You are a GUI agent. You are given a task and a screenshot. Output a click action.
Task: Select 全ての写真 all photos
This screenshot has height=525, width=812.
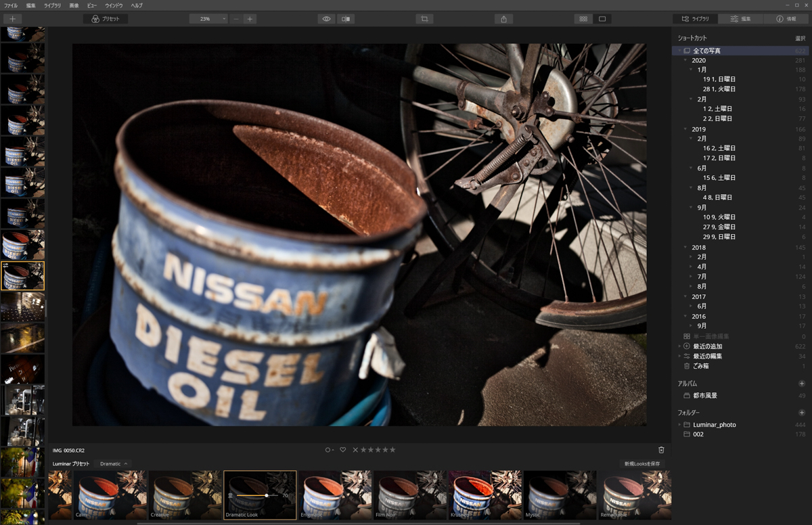(742, 51)
